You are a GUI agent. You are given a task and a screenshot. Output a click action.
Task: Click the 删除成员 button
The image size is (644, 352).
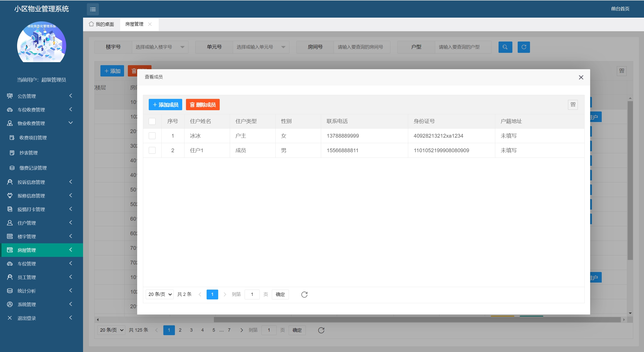[203, 105]
